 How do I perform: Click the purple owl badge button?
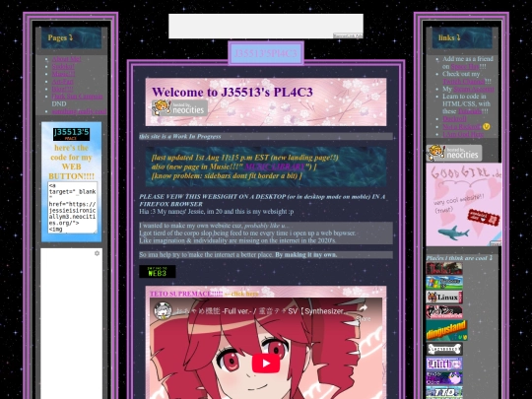point(444,378)
